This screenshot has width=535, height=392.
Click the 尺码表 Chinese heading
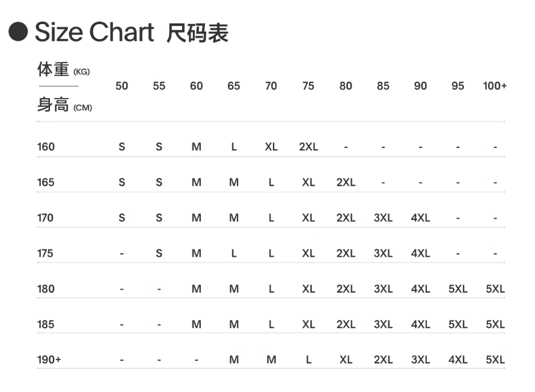pyautogui.click(x=198, y=32)
